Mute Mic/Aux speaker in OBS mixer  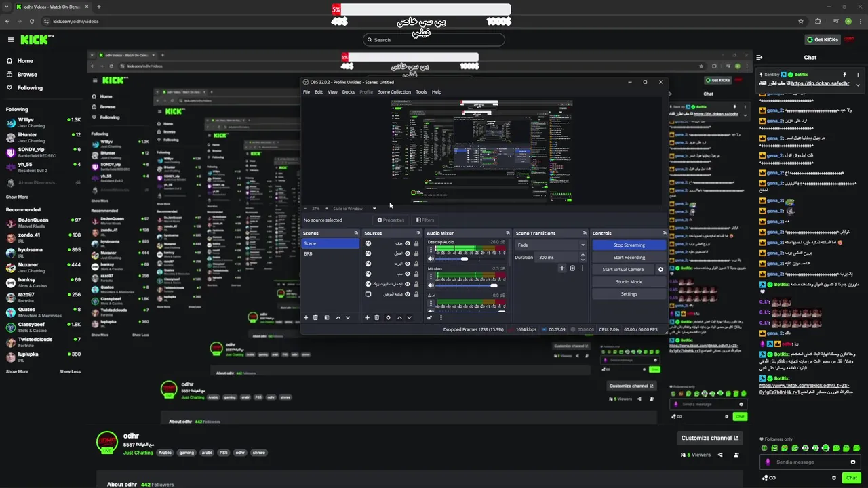(431, 285)
